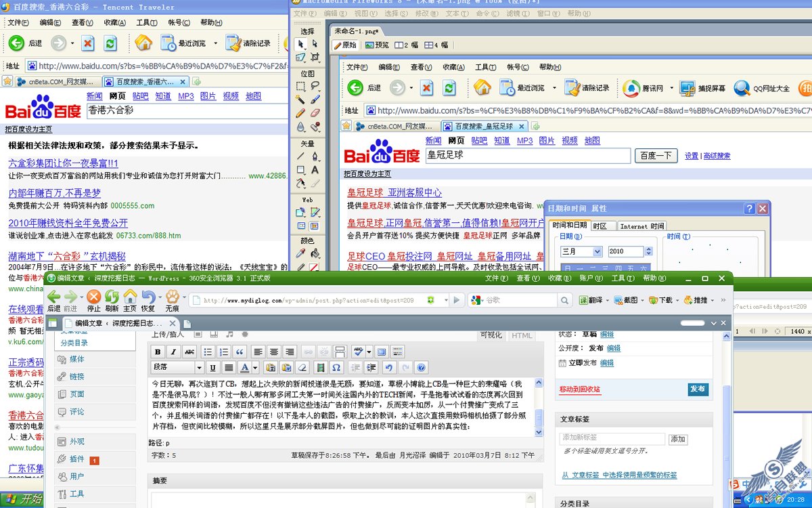Screen dimensions: 812x508
Task: Choose the Slice tool in Fireworks
Action: pyautogui.click(x=315, y=213)
